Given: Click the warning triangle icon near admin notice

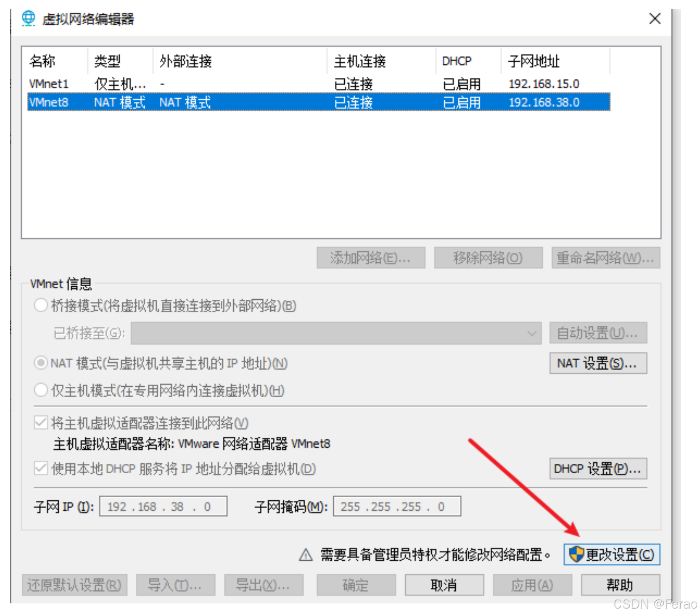Looking at the screenshot, I should click(x=306, y=555).
